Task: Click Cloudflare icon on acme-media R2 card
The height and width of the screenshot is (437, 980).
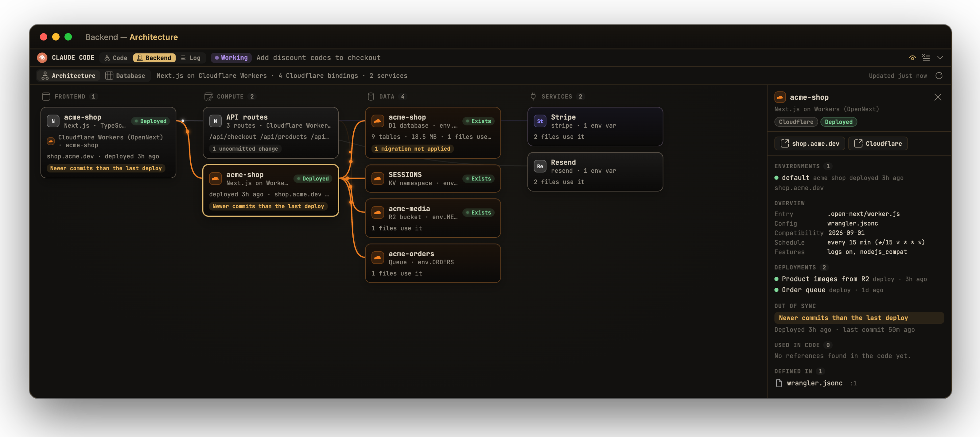Action: (378, 212)
